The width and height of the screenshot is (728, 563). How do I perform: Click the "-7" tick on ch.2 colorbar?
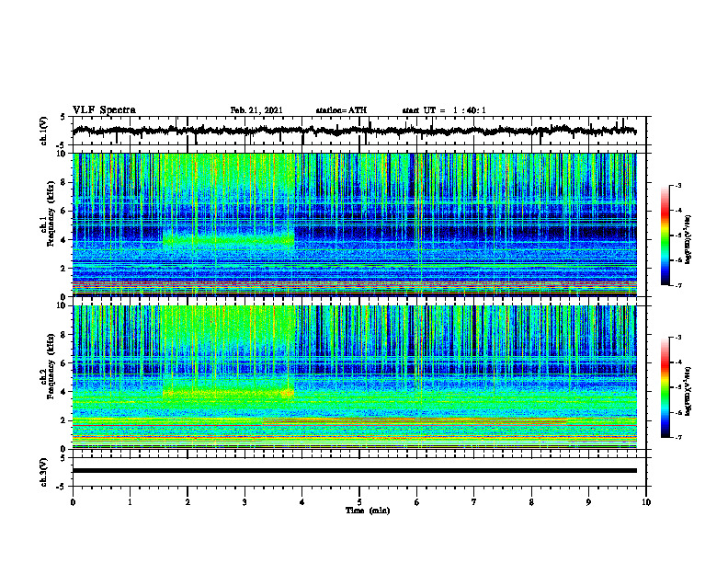(x=677, y=437)
